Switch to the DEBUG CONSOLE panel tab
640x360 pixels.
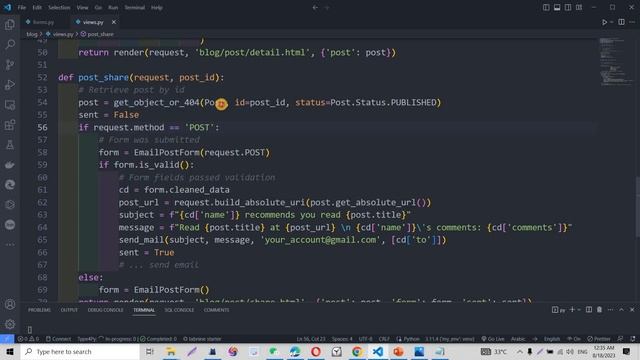click(x=105, y=310)
